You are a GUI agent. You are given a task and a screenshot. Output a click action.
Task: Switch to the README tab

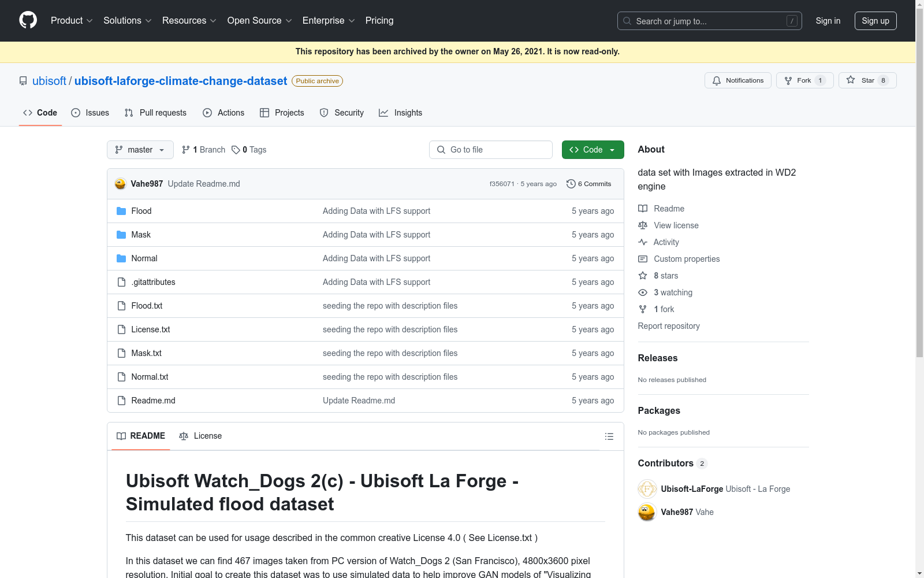point(141,436)
